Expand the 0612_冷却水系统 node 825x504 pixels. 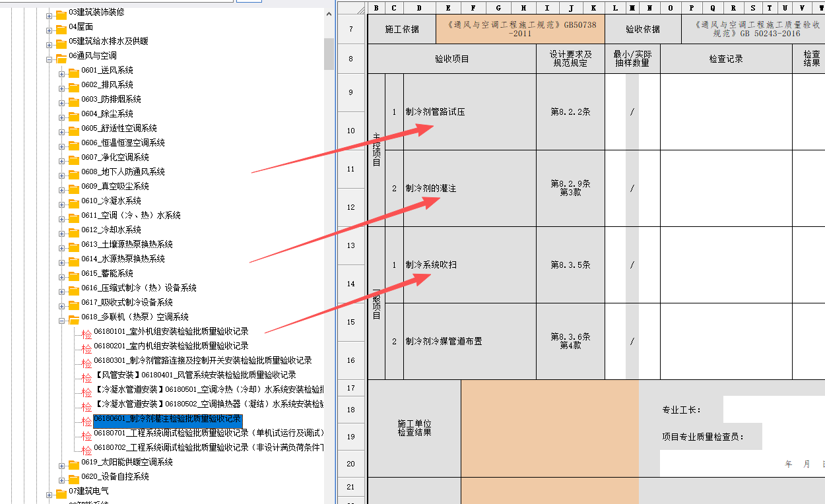[x=62, y=234]
